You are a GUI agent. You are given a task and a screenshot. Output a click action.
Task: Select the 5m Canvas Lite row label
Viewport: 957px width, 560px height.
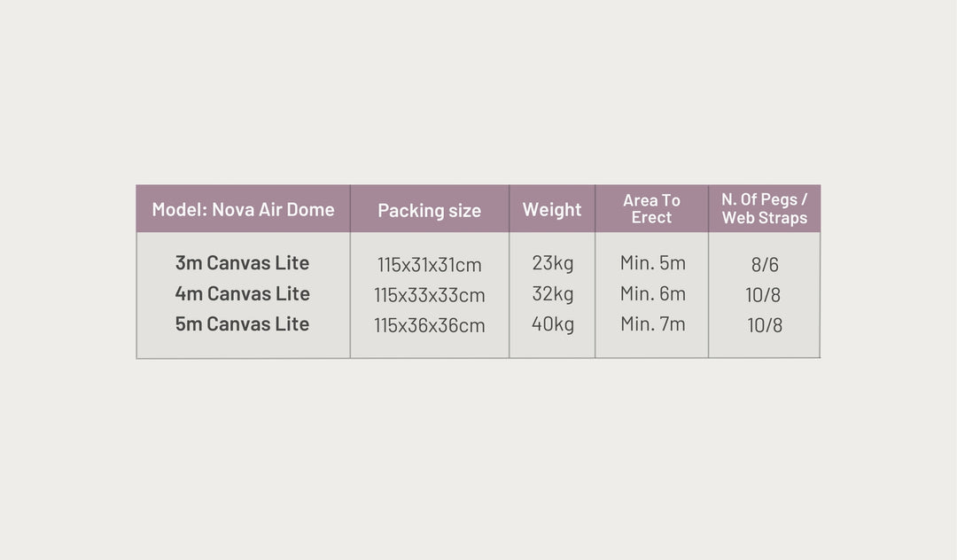242,323
